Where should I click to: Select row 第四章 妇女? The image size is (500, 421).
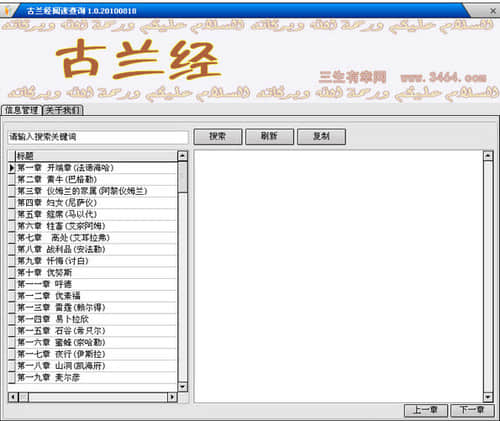96,203
